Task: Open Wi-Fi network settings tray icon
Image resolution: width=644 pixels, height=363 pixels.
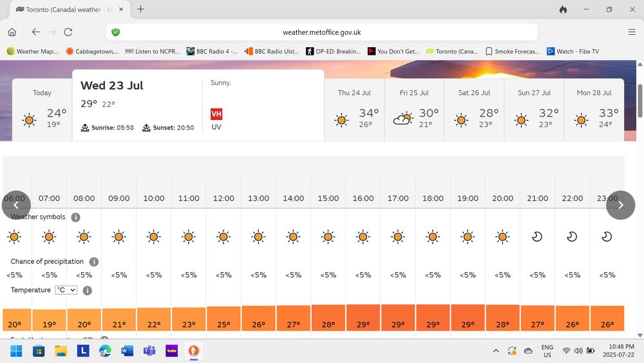Action: point(566,351)
